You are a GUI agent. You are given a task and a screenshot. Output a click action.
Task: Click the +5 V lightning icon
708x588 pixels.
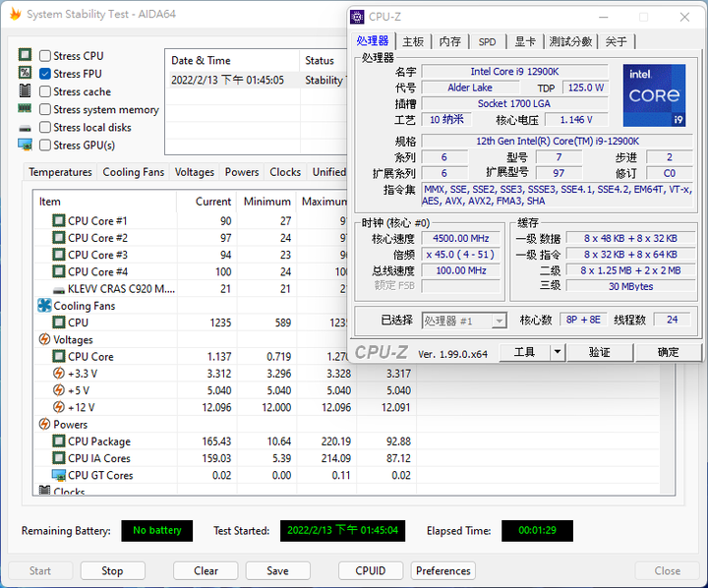pos(59,390)
